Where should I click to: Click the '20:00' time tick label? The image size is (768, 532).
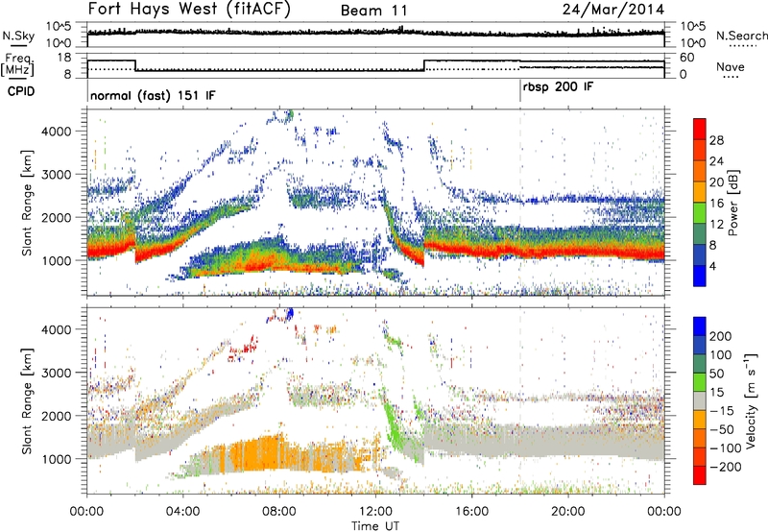click(x=567, y=512)
